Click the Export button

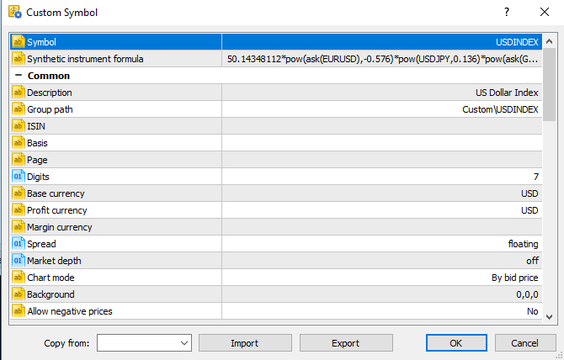pyautogui.click(x=346, y=343)
